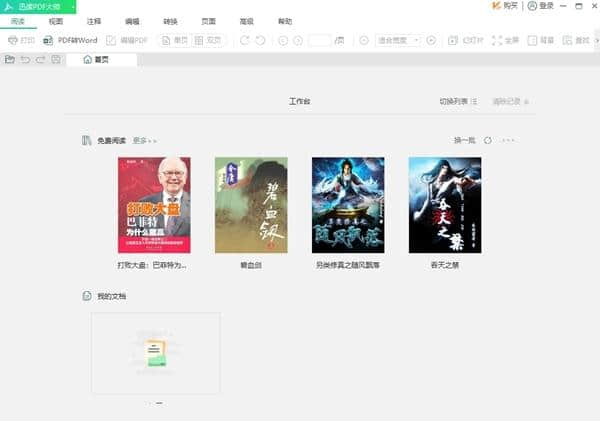Click the Find (查找) icon
The height and width of the screenshot is (421, 600).
point(575,40)
